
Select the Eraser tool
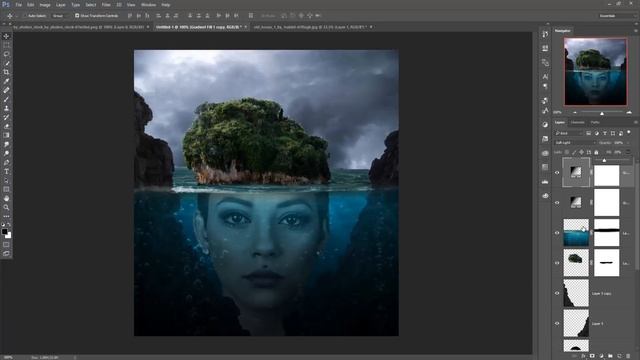click(6, 126)
